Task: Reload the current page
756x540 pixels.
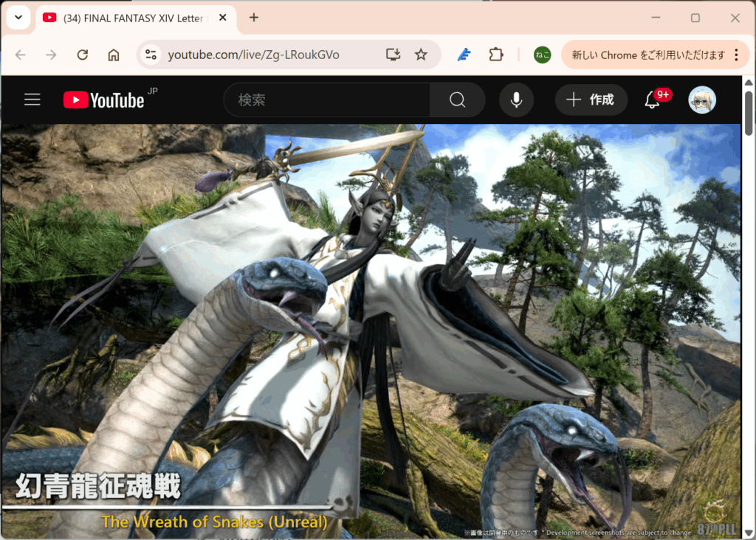Action: coord(83,55)
